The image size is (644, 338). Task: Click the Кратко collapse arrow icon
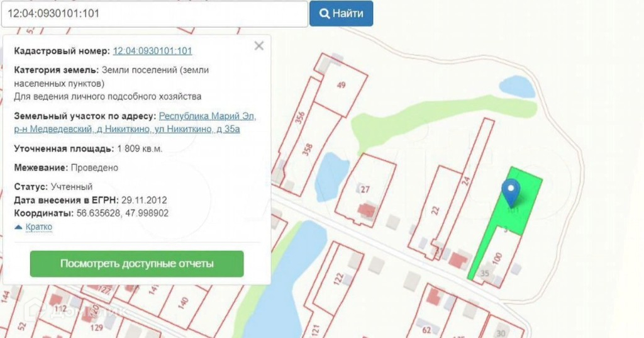[x=18, y=227]
